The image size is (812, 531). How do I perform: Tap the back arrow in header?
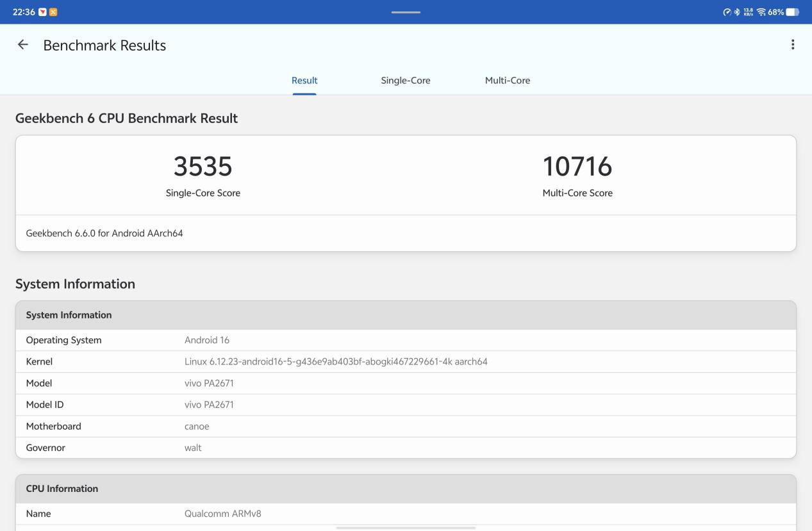[x=23, y=45]
